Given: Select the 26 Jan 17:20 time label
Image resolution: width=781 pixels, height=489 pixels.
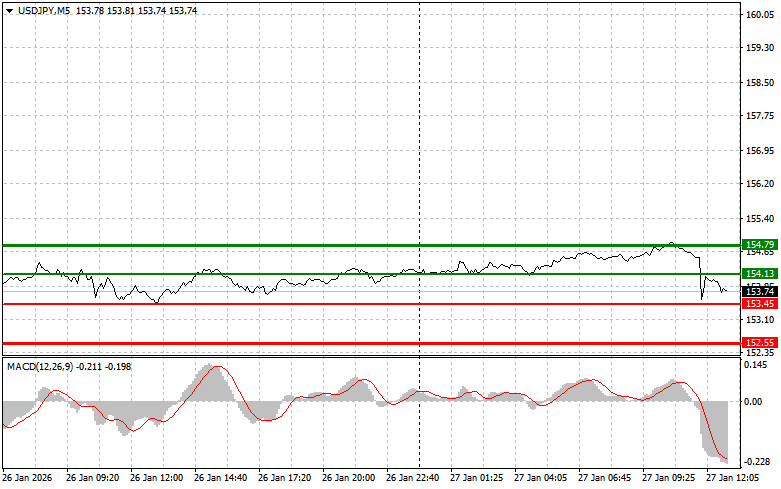Looking at the screenshot, I should 284,478.
